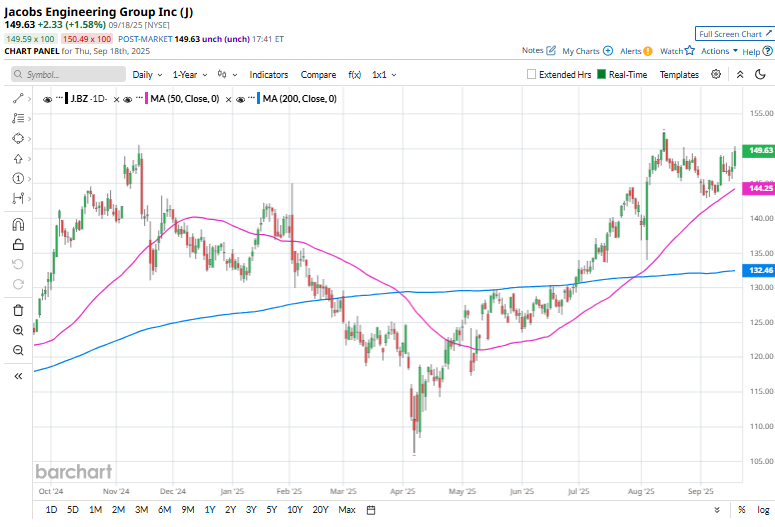Toggle the Real-Time checkbox
The width and height of the screenshot is (775, 527).
(602, 74)
